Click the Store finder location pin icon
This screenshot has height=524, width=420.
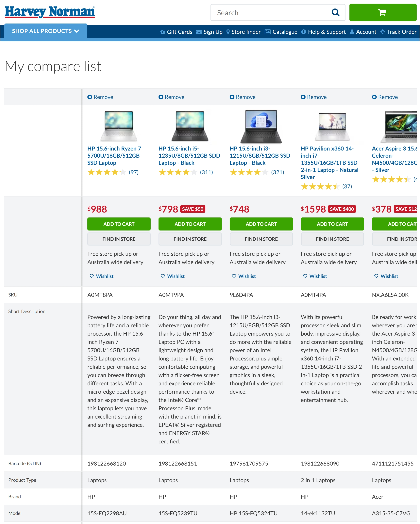point(228,32)
